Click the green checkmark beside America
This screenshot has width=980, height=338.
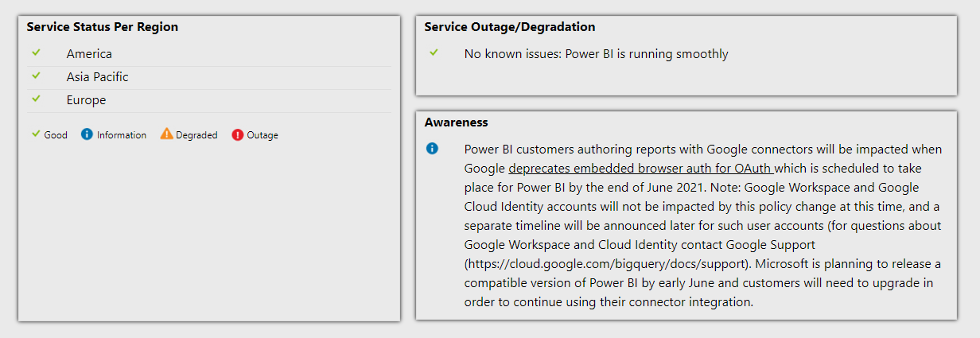[x=36, y=52]
